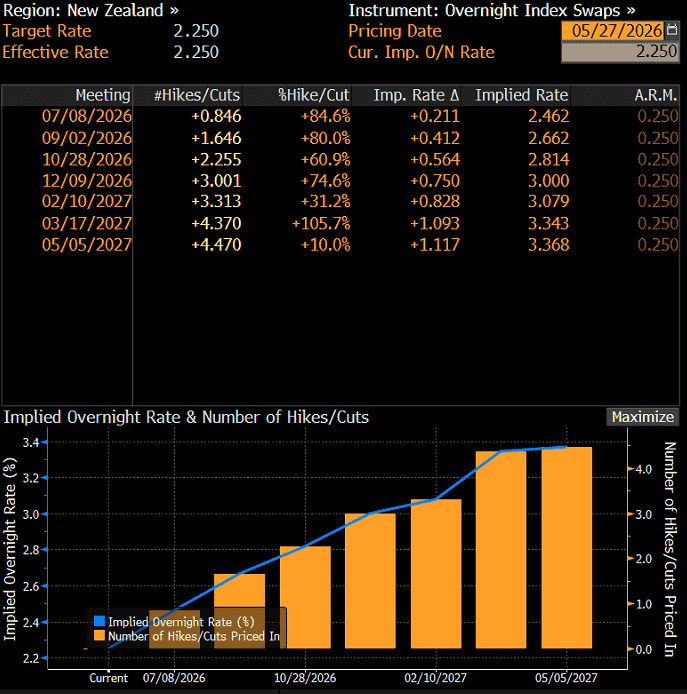Viewport: 687px width, 694px height.
Task: Select the 12/09/2026 meeting date
Action: 87,181
